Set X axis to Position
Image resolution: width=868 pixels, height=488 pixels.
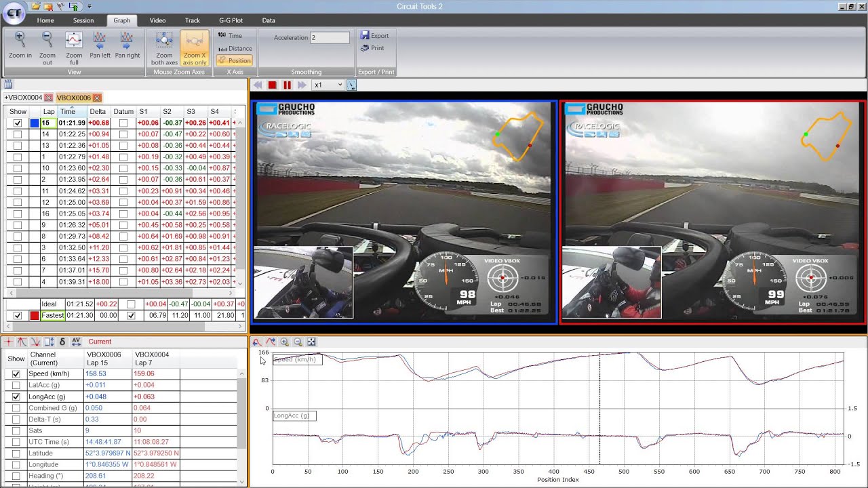(x=235, y=60)
